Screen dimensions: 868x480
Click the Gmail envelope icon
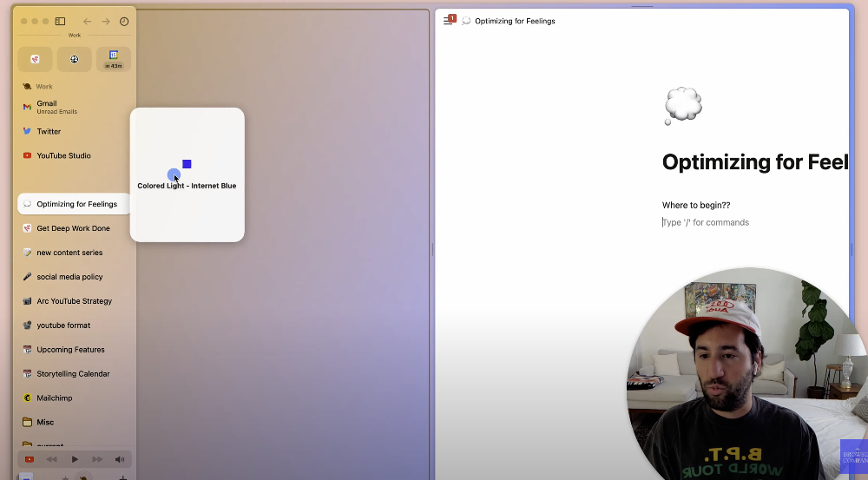27,107
